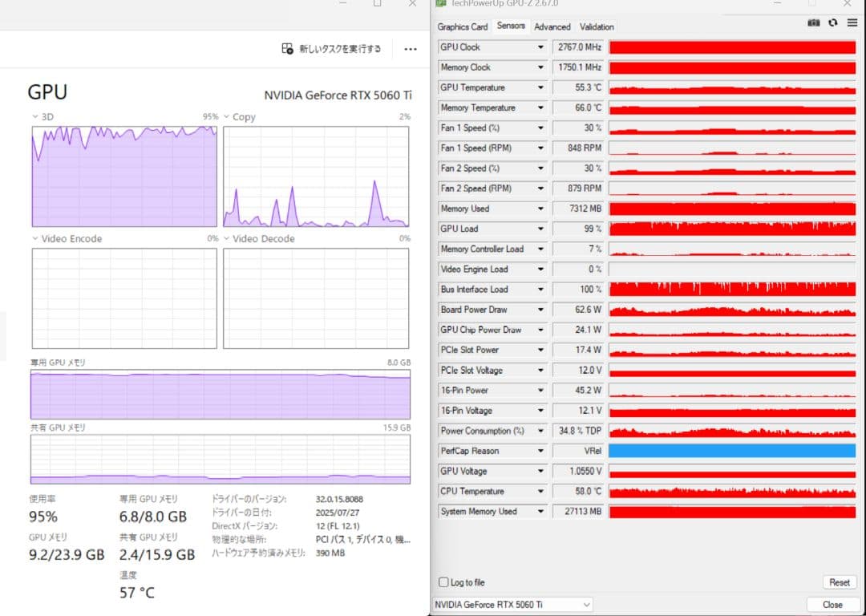Open Task Manager's ellipsis settings menu
Screen dimensions: 866x616
[410, 49]
